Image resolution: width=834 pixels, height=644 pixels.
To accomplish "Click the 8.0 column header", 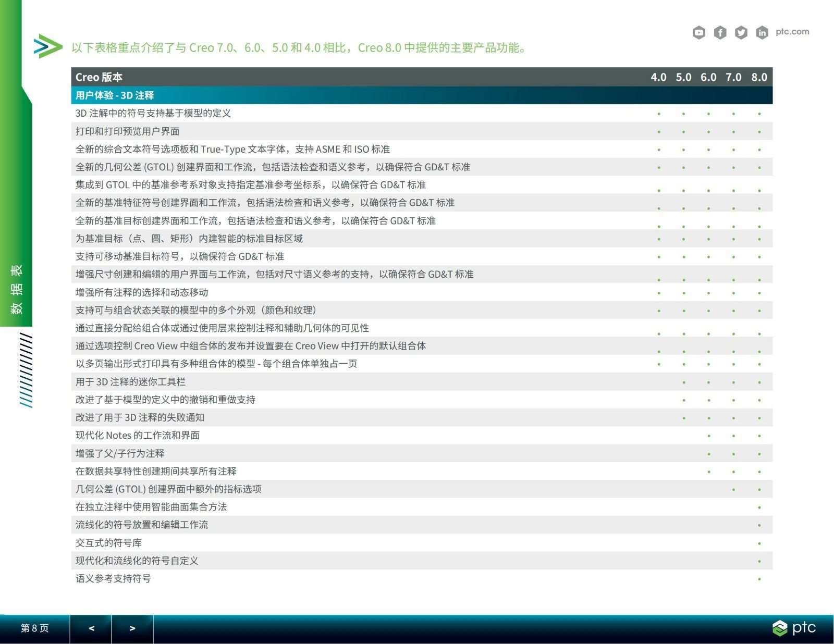I will click(x=759, y=77).
